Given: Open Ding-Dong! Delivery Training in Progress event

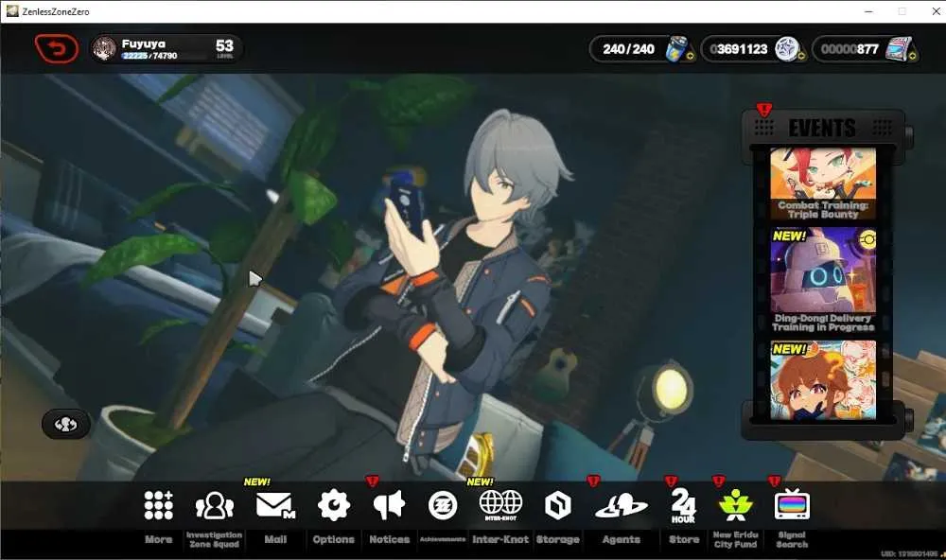Looking at the screenshot, I should [823, 279].
